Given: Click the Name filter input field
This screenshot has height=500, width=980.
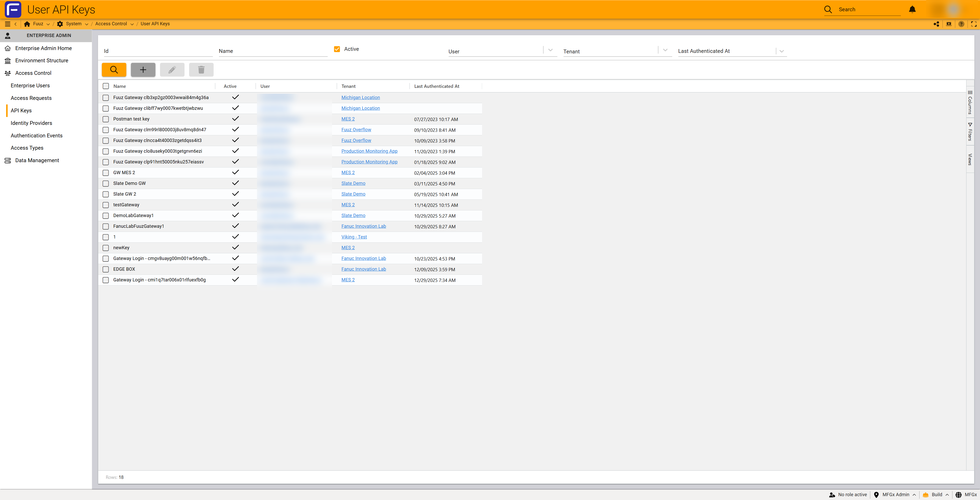Looking at the screenshot, I should point(273,51).
